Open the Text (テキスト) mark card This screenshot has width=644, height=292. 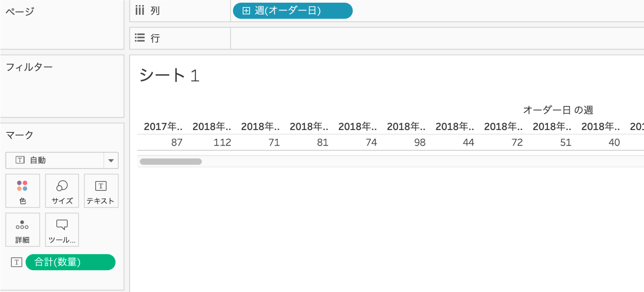(101, 191)
